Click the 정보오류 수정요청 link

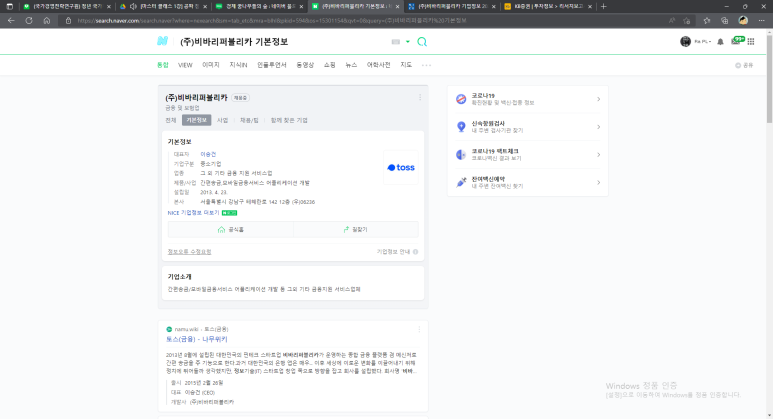coord(189,252)
